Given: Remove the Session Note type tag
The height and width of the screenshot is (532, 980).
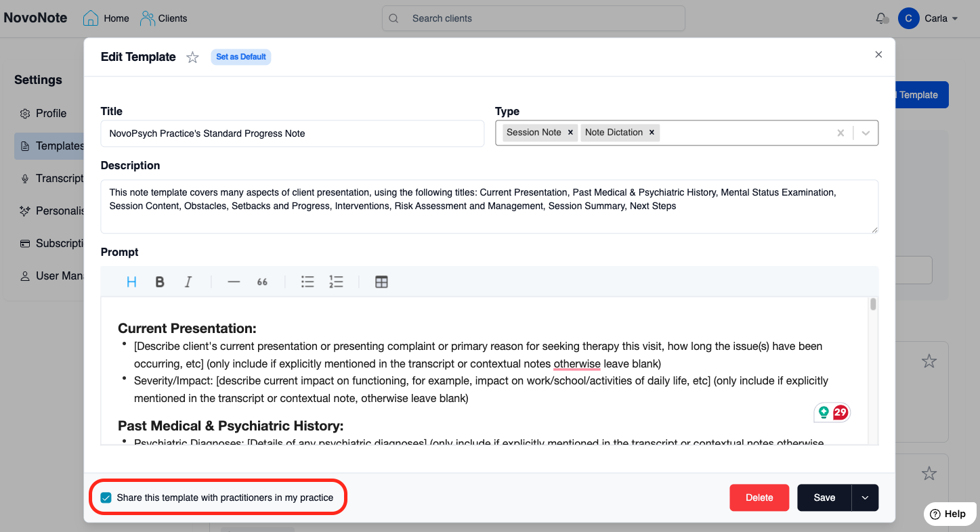Looking at the screenshot, I should tap(570, 133).
